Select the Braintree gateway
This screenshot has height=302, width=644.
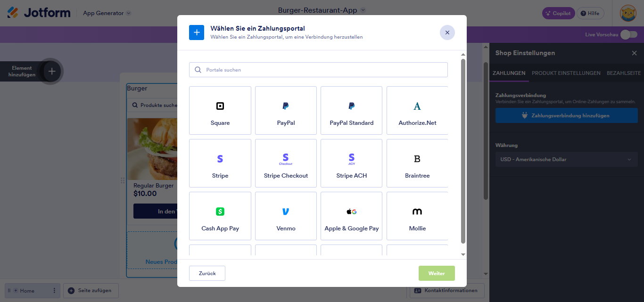click(x=417, y=163)
